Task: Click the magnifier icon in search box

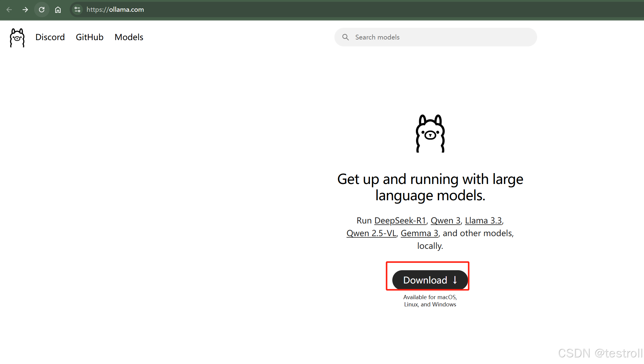Action: tap(346, 37)
